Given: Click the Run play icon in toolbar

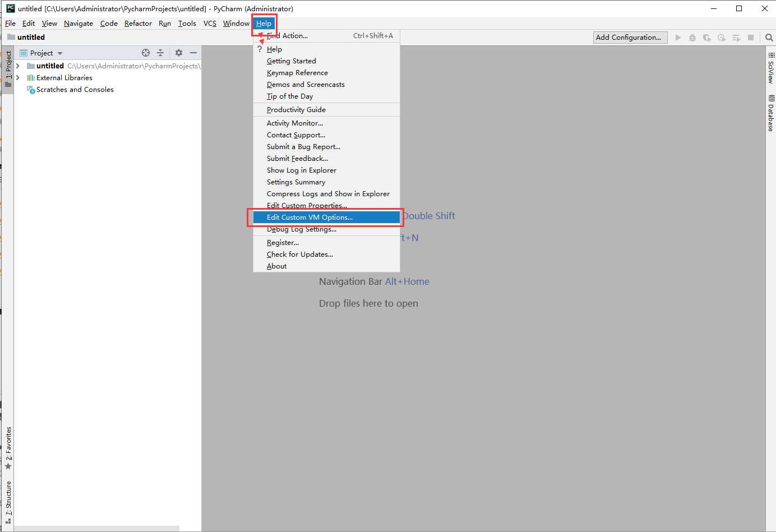Looking at the screenshot, I should click(x=678, y=38).
